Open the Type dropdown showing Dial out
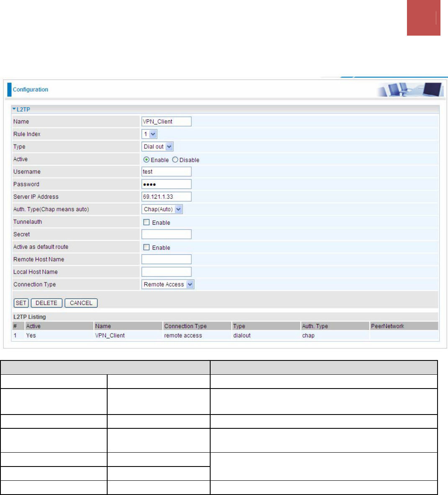The width and height of the screenshot is (448, 495). tap(157, 146)
